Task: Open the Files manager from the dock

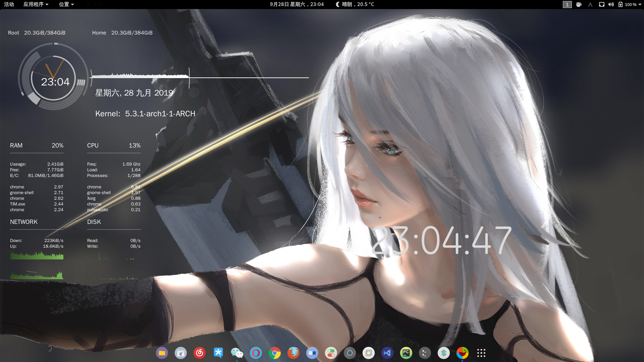Action: (x=162, y=353)
